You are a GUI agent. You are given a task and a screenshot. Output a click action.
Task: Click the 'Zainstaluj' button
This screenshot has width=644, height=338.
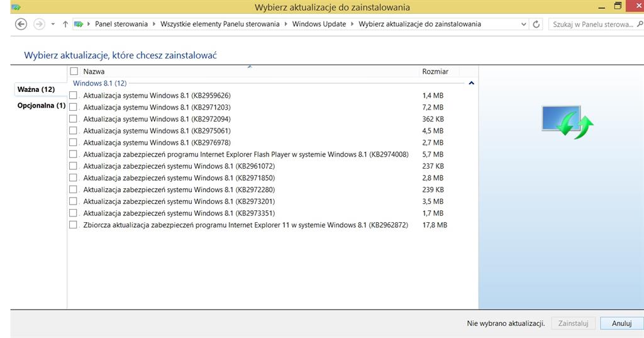[x=573, y=324]
